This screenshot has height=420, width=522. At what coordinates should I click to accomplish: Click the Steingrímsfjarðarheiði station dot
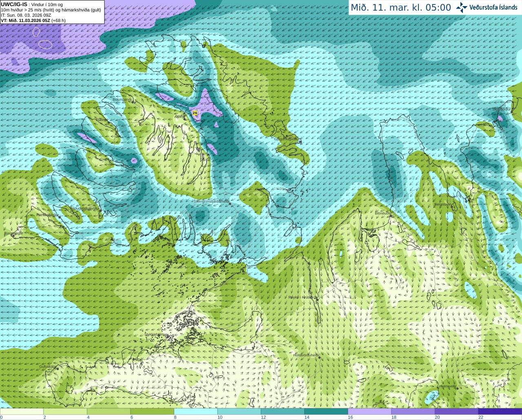pos(230,203)
